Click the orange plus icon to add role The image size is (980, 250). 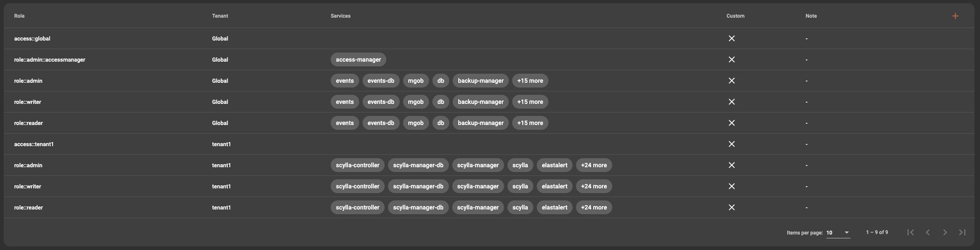click(955, 16)
